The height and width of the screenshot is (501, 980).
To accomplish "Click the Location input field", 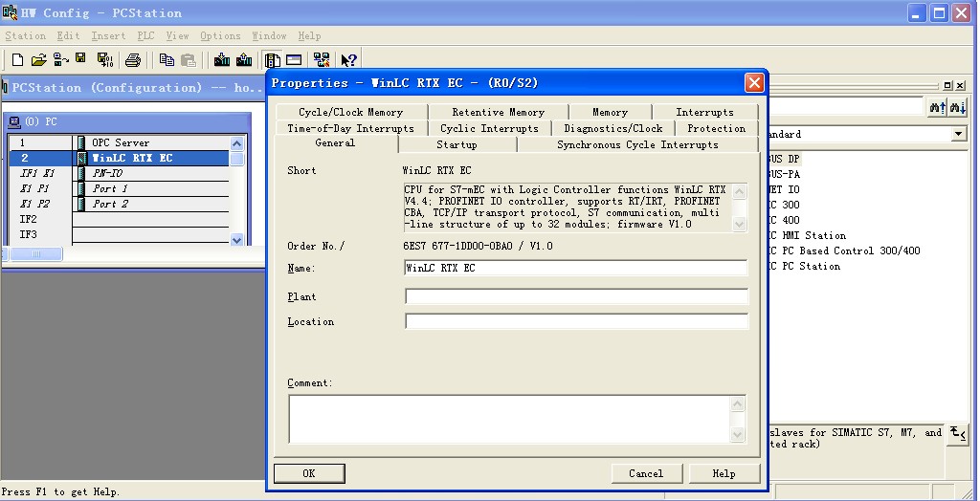I will click(x=575, y=321).
